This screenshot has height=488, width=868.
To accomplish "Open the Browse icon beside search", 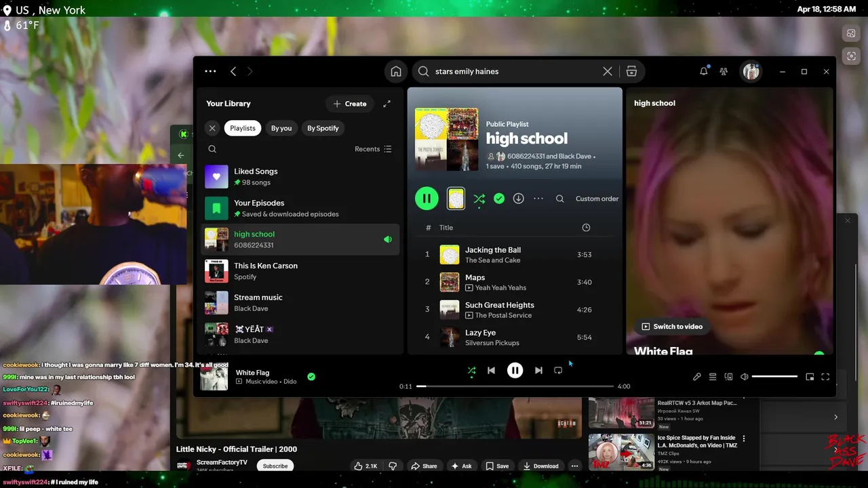I will coord(631,71).
